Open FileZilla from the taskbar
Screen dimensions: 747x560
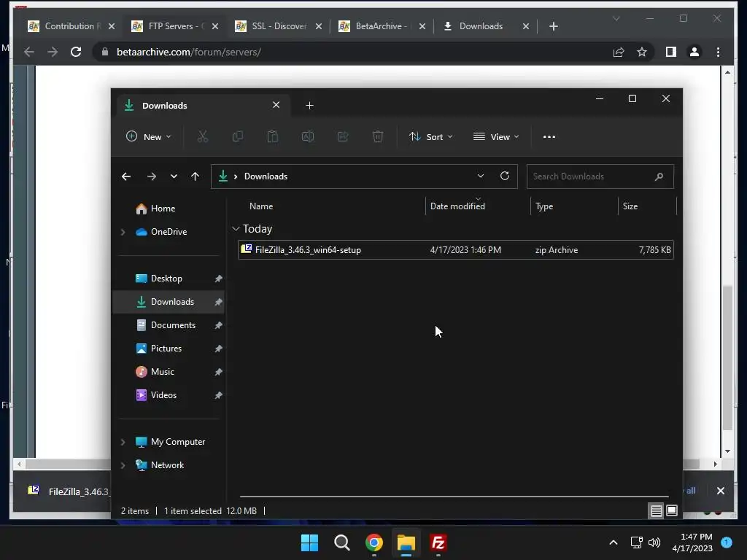coord(438,542)
